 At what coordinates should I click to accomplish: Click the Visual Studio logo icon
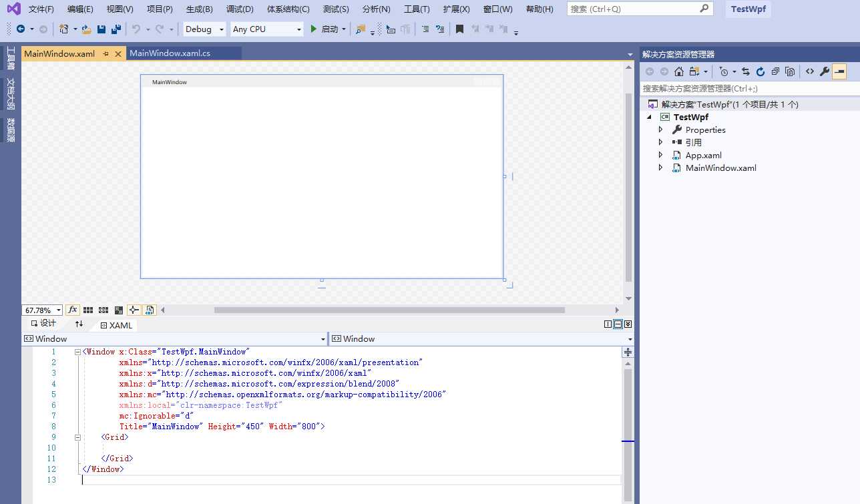pos(13,9)
